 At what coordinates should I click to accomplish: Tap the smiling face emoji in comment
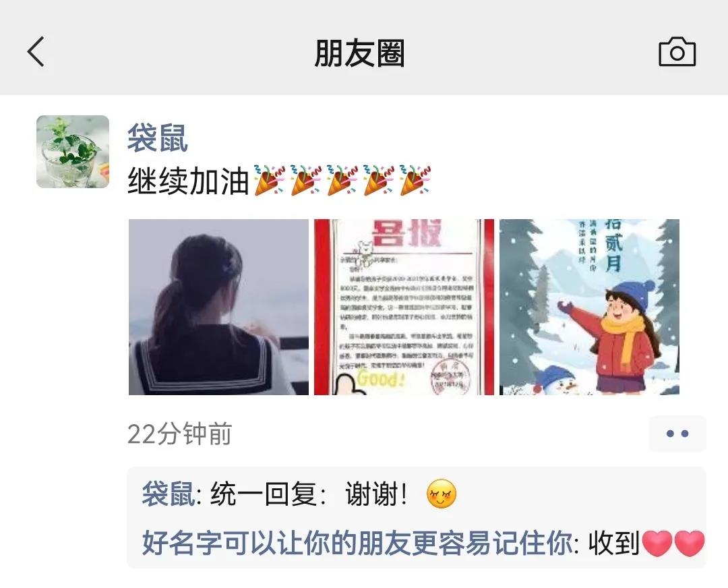[x=441, y=493]
